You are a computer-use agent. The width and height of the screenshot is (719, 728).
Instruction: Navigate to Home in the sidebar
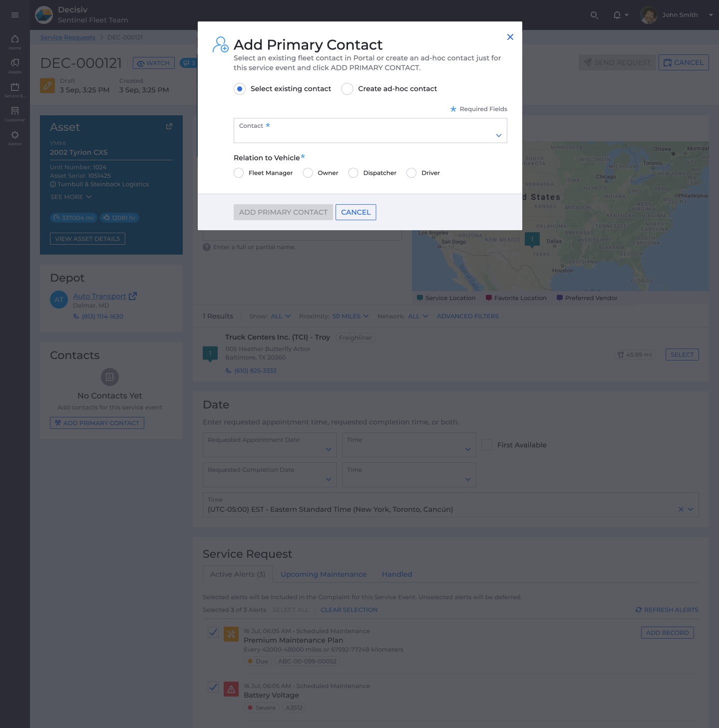click(x=14, y=40)
